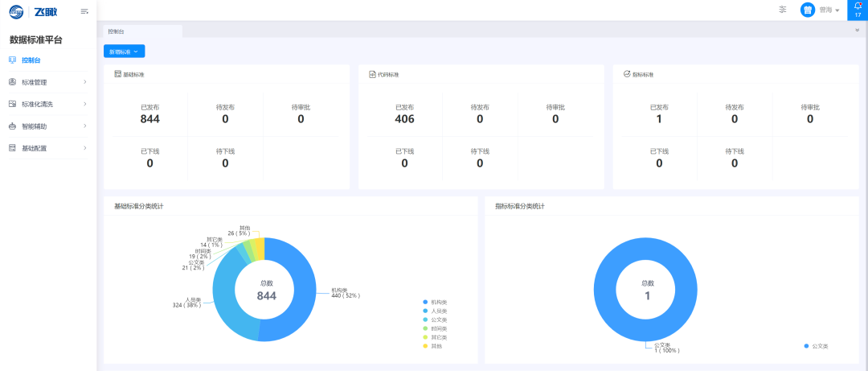Click the 飞瞰 logo in top-left corner
Screen dimensions: 868x371
click(x=34, y=11)
